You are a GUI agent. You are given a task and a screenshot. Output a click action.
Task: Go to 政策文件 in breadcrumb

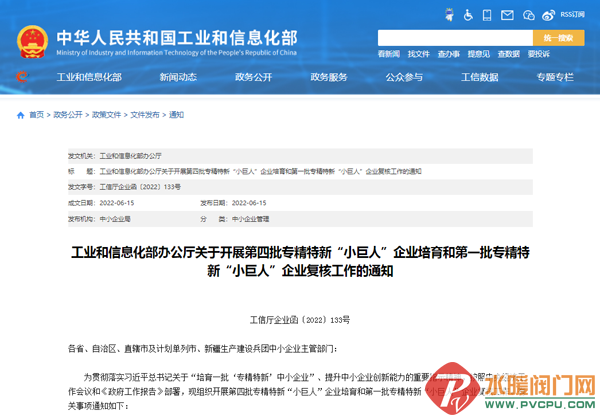tap(106, 115)
